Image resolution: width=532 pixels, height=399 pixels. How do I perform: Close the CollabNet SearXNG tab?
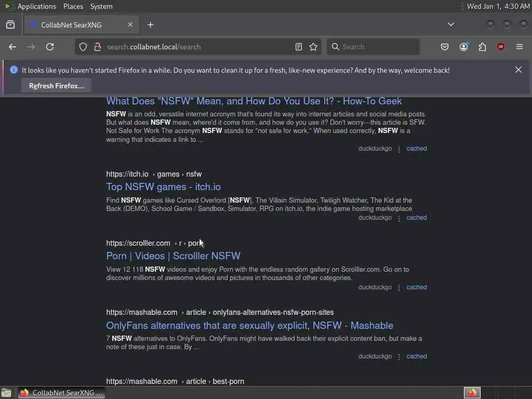[x=130, y=24]
